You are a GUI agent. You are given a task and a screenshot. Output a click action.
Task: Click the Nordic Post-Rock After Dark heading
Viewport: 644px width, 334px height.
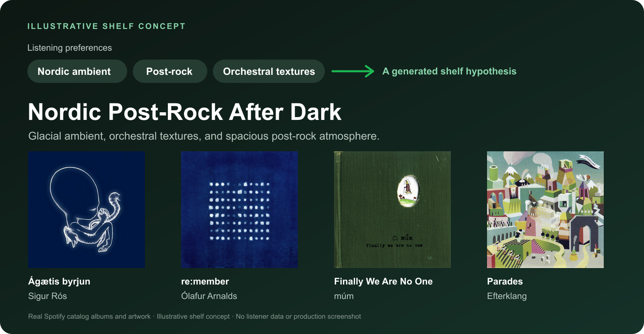click(x=185, y=112)
